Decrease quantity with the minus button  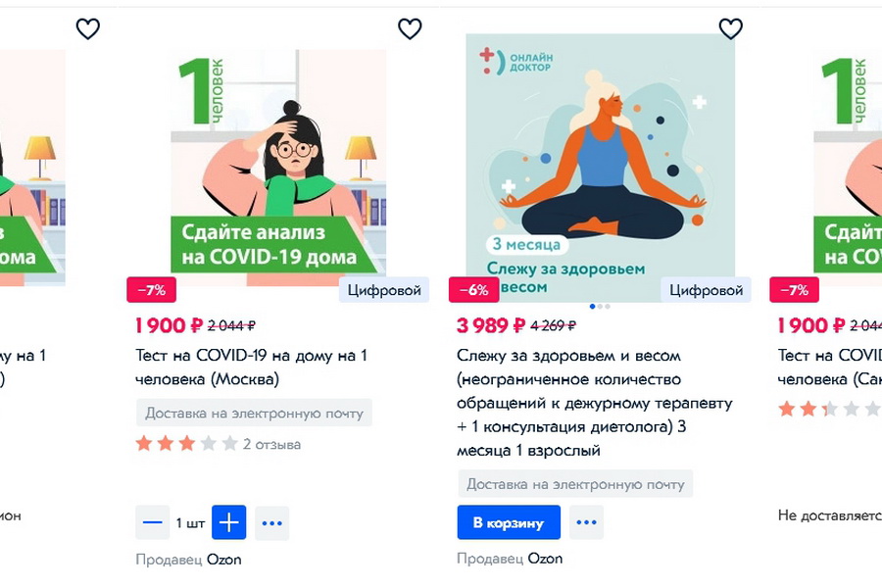point(153,522)
